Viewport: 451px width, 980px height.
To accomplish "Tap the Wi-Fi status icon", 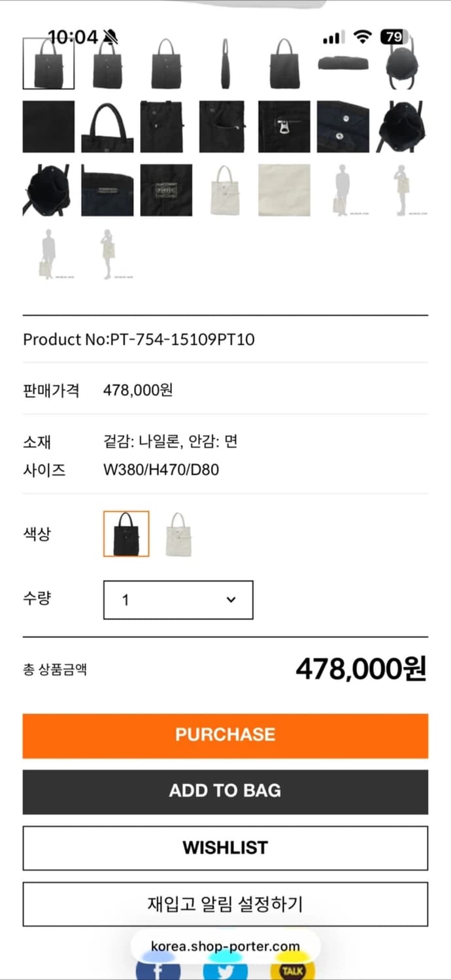I will click(361, 38).
